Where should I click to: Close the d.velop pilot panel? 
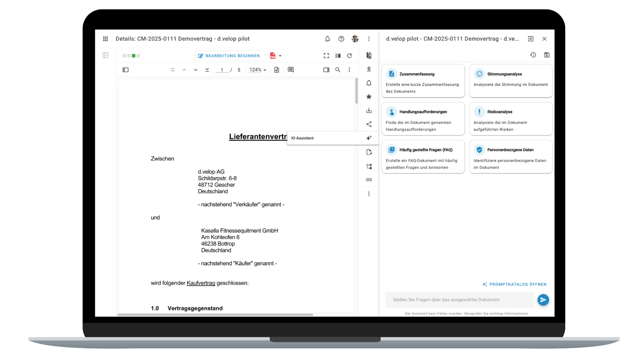tap(545, 39)
